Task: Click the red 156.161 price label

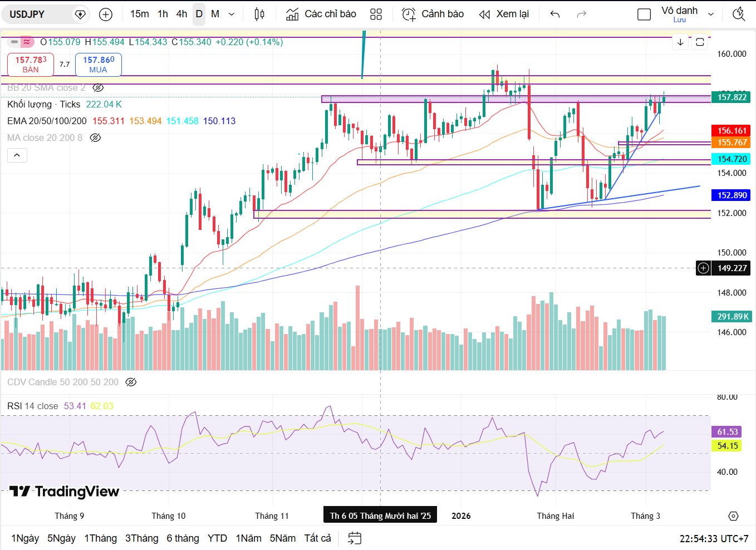Action: 732,131
